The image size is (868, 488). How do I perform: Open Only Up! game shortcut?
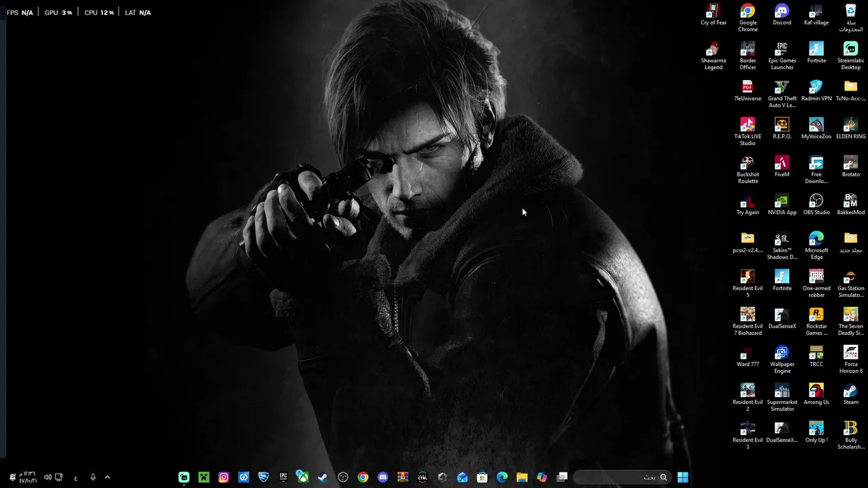point(816,432)
